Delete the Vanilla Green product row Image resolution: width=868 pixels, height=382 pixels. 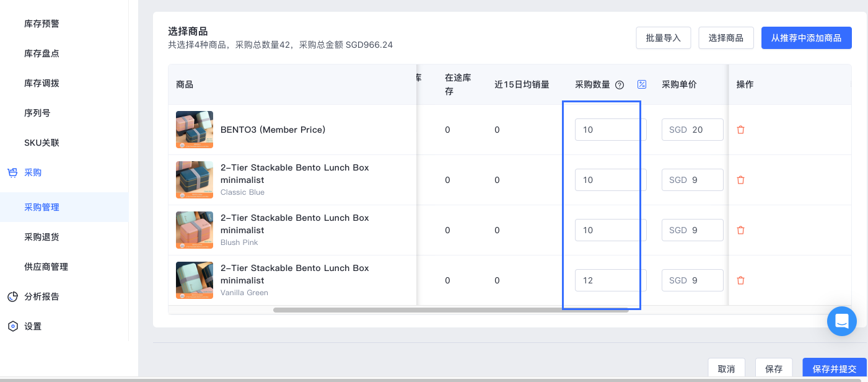pyautogui.click(x=740, y=280)
